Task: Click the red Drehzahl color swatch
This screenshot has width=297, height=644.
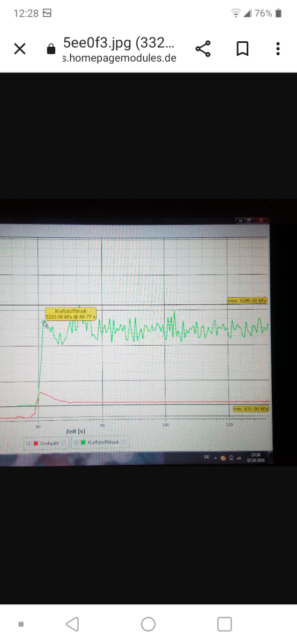Action: click(x=35, y=443)
